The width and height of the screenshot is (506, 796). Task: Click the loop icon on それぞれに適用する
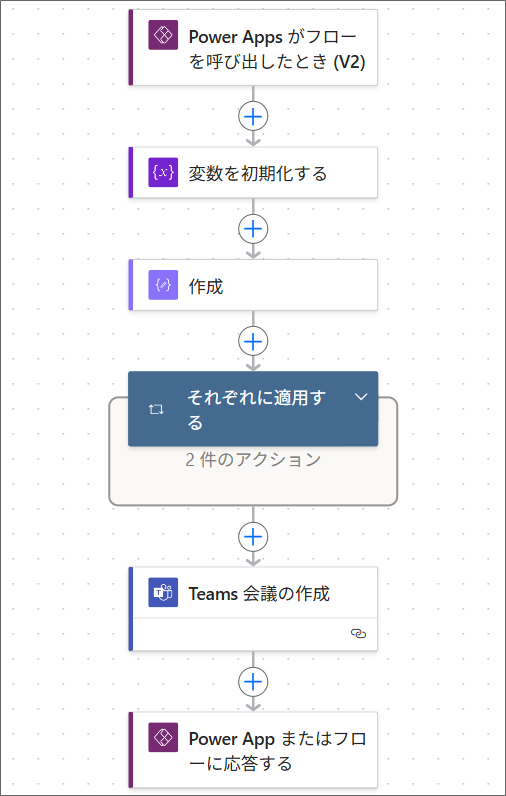156,409
